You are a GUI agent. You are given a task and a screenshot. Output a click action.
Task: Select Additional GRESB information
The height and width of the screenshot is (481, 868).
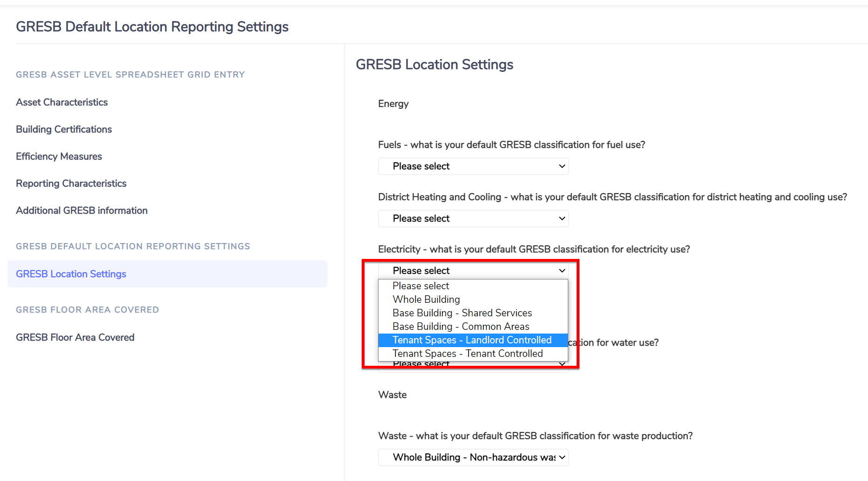(x=82, y=210)
